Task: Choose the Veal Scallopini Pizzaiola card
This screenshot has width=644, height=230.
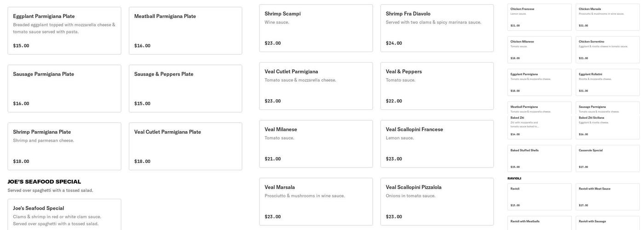Action: point(437,201)
